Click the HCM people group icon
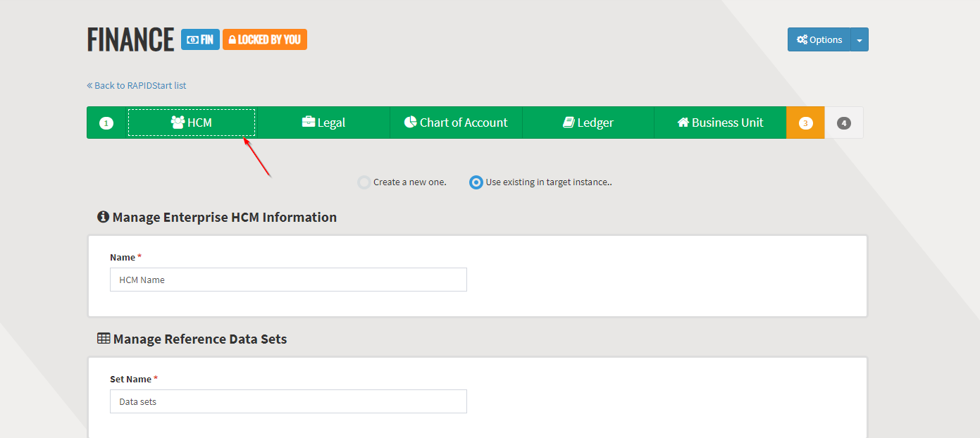The height and width of the screenshot is (438, 980). (178, 123)
